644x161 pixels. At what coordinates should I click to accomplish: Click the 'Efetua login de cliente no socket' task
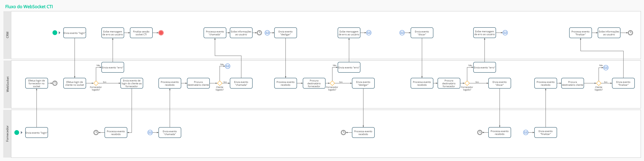[75, 83]
